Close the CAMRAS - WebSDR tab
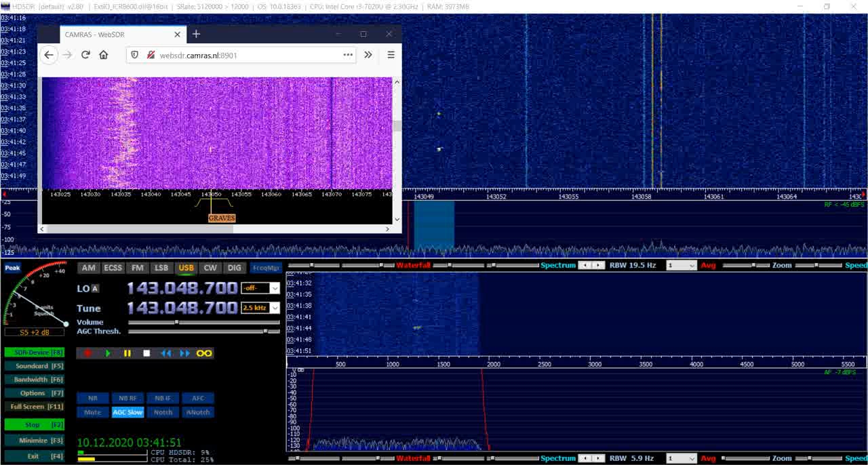This screenshot has height=465, width=868. pos(178,35)
